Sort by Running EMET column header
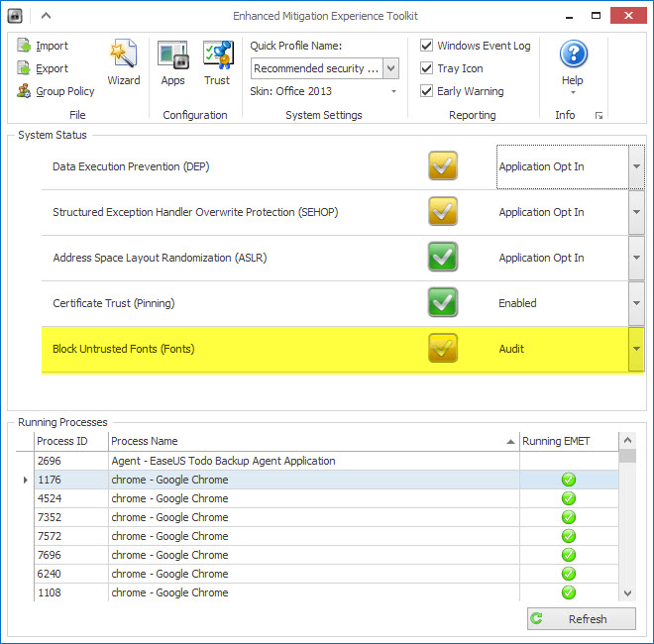Viewport: 654px width, 644px height. [569, 441]
